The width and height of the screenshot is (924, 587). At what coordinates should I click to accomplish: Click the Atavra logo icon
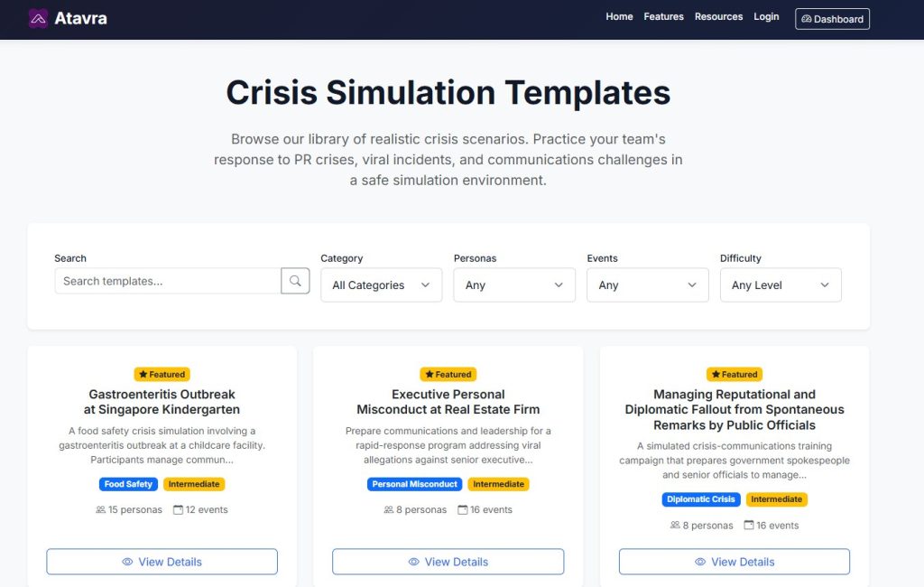click(x=38, y=18)
